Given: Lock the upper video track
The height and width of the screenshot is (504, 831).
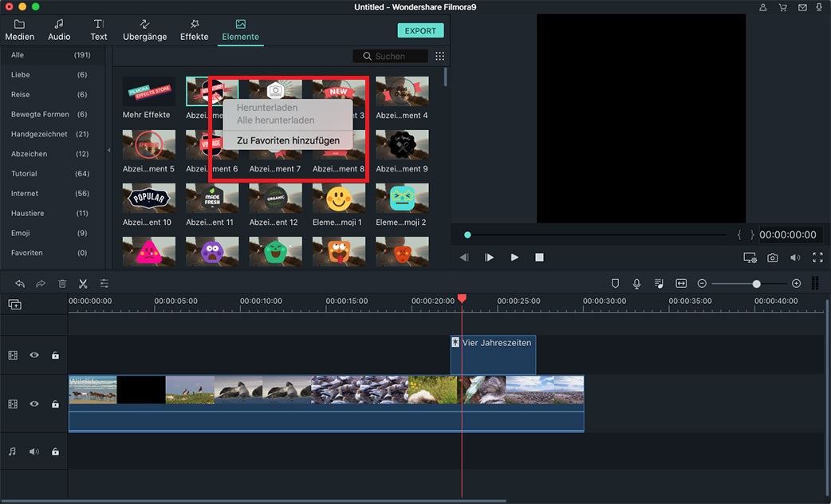Looking at the screenshot, I should (55, 355).
